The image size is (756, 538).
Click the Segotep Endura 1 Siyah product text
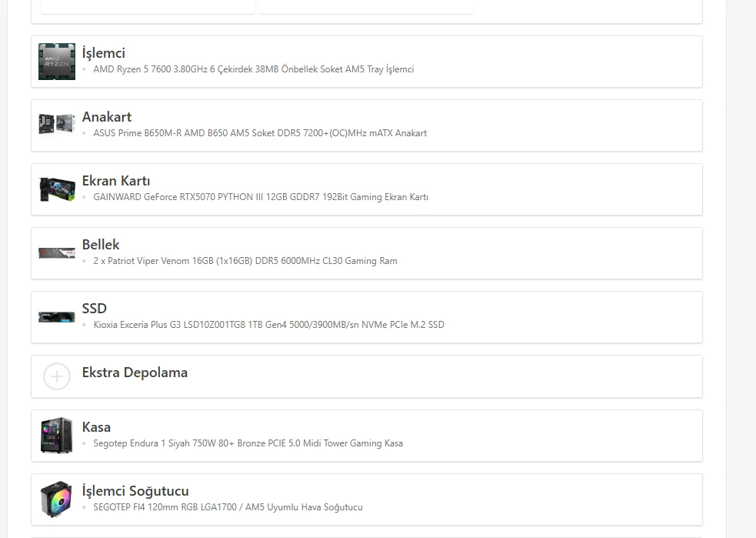coord(248,443)
